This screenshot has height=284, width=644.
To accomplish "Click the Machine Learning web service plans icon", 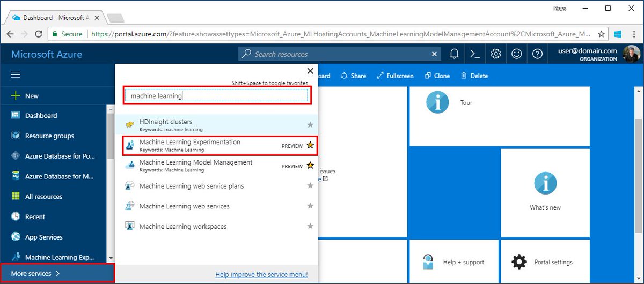I will [x=130, y=186].
